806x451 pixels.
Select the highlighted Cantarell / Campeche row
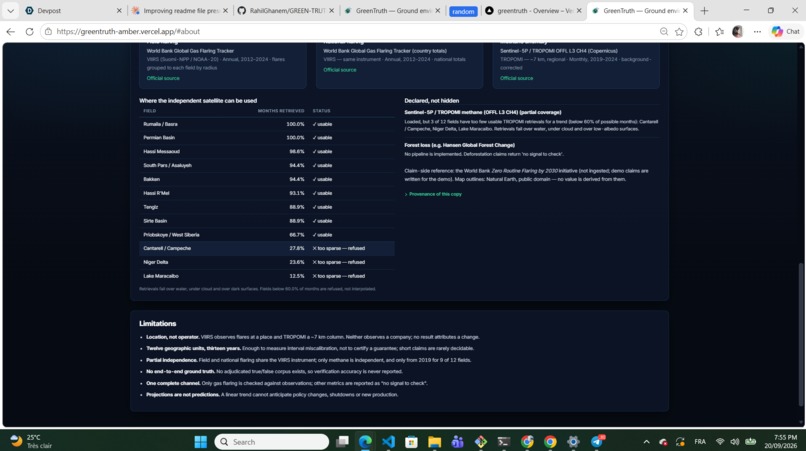267,248
